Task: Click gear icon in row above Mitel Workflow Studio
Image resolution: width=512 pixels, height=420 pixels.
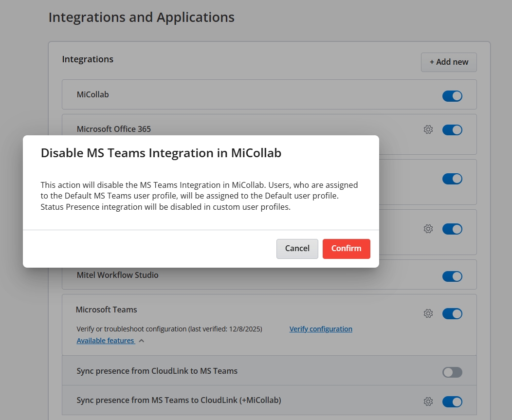Action: point(428,228)
